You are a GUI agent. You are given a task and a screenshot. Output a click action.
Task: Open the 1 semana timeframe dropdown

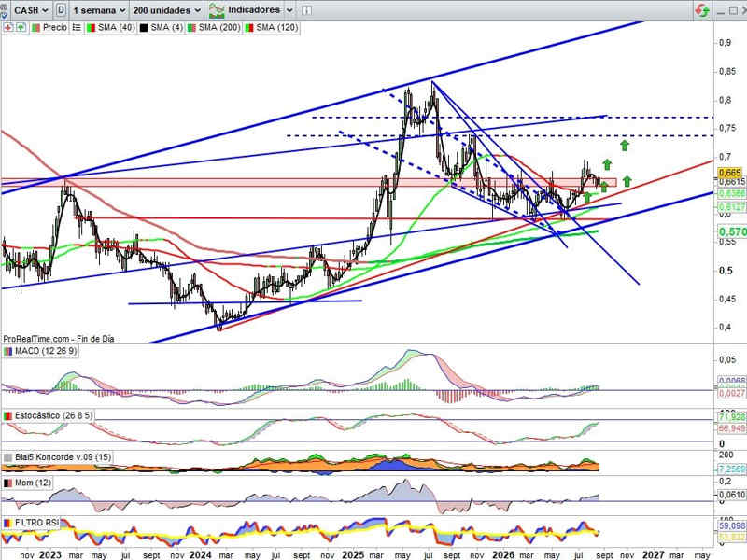click(99, 10)
